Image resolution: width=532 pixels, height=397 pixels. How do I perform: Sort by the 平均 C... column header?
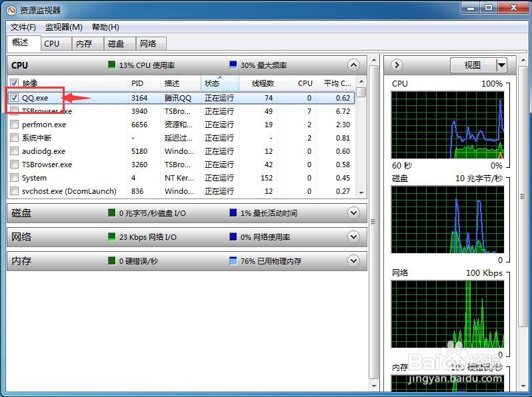point(336,83)
